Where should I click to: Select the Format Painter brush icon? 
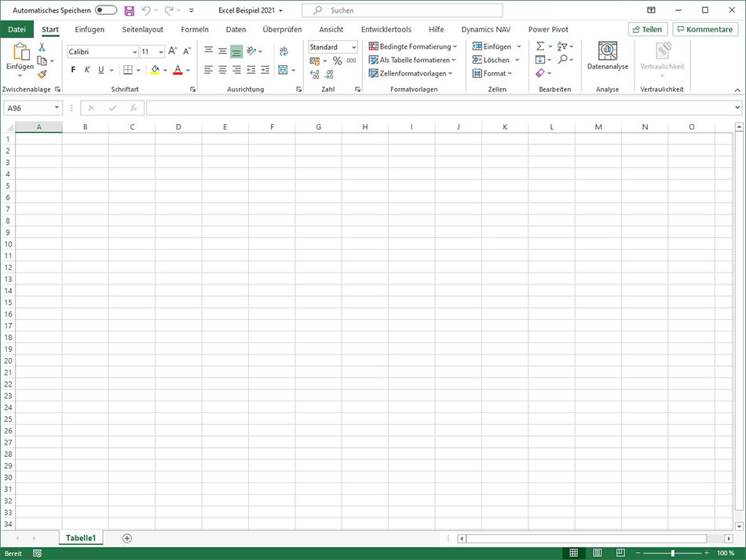coord(42,75)
